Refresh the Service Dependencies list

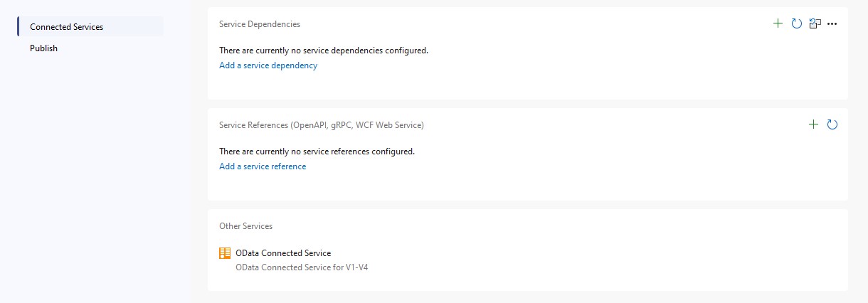point(796,23)
